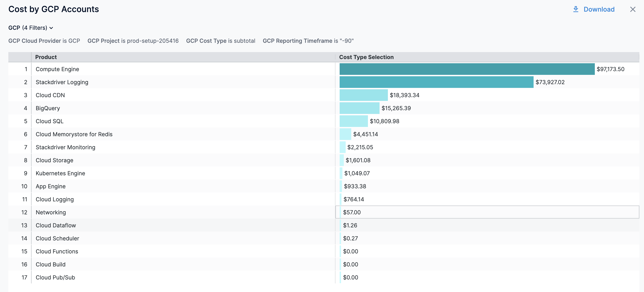Click the Cloud Dataflow product name
This screenshot has height=292, width=644.
[56, 225]
